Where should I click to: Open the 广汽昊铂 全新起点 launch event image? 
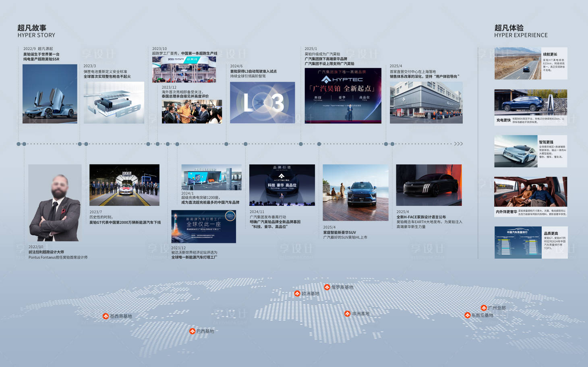pyautogui.click(x=343, y=95)
